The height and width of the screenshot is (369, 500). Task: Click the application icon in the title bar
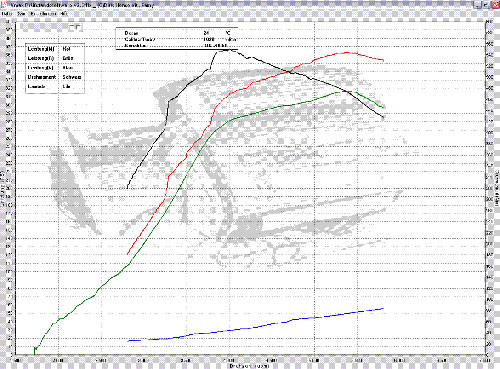pyautogui.click(x=4, y=5)
